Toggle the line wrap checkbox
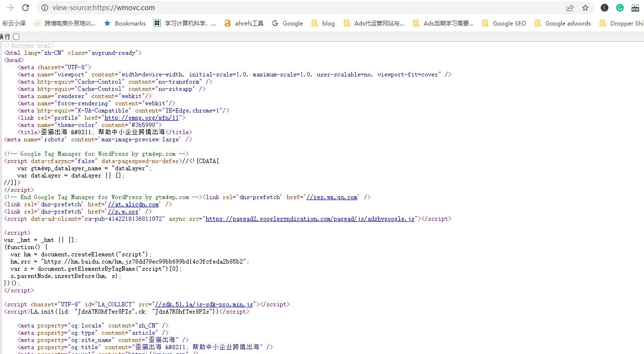 (x=16, y=37)
